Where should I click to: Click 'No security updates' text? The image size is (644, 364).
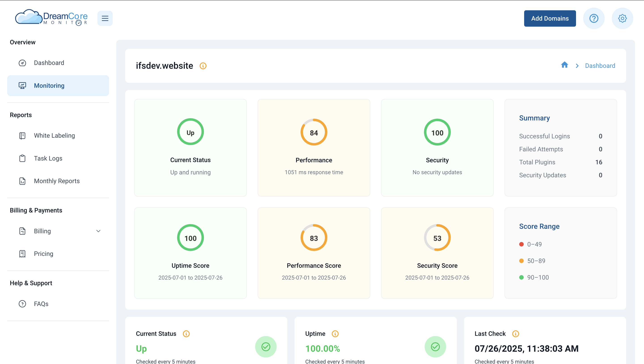pyautogui.click(x=437, y=172)
